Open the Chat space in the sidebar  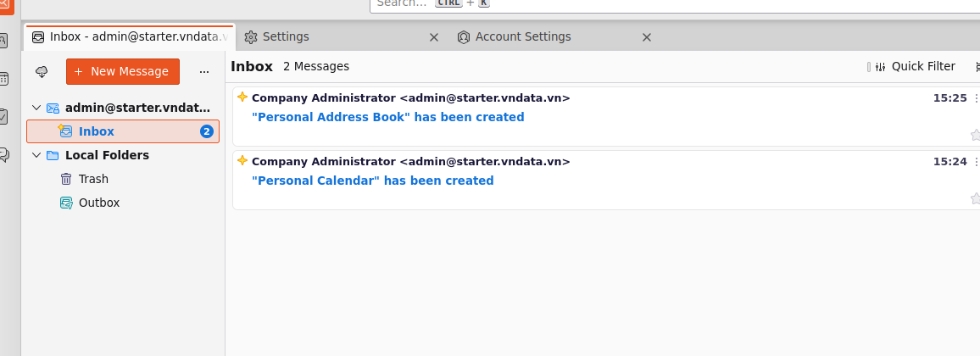(4, 154)
